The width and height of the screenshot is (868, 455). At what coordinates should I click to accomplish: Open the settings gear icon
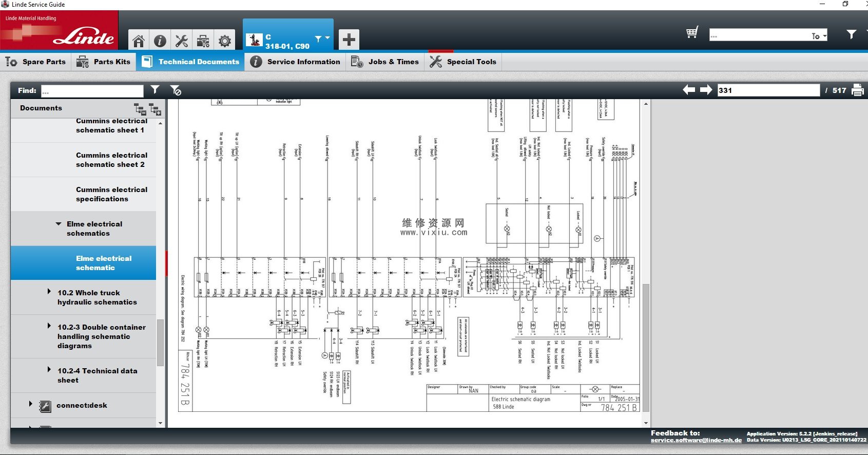[225, 41]
